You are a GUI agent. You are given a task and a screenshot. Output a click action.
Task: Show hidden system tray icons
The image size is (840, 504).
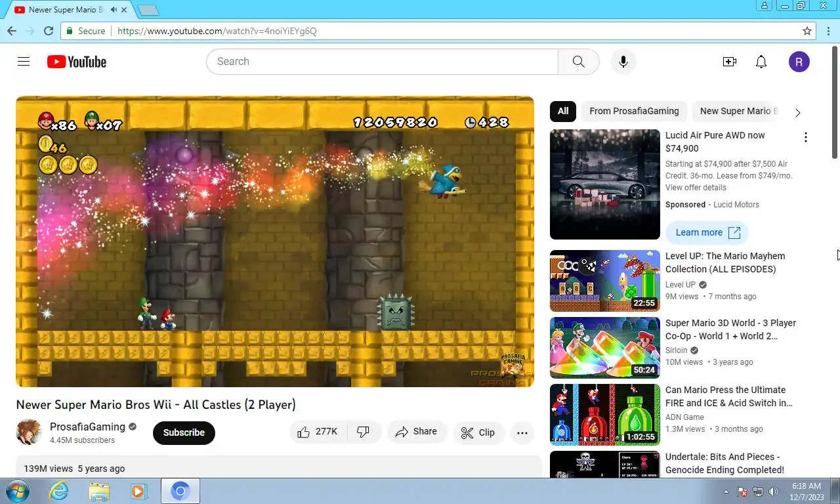(x=726, y=492)
